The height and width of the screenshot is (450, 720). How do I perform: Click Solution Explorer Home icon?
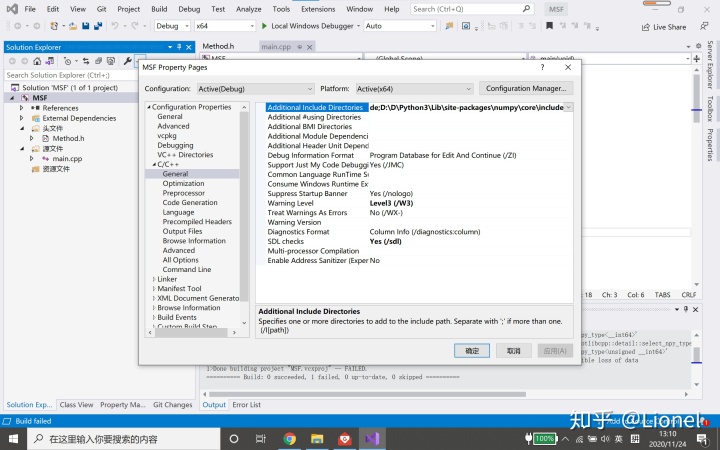tap(37, 61)
